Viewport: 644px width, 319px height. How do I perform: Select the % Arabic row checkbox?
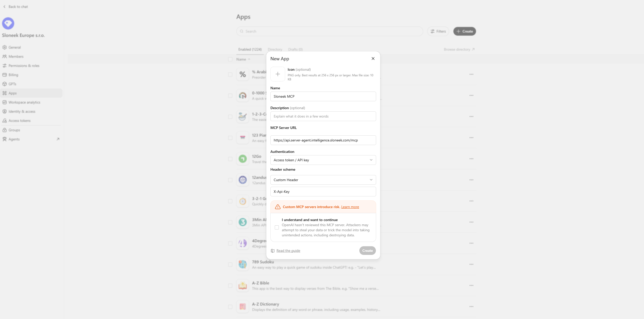tap(230, 75)
